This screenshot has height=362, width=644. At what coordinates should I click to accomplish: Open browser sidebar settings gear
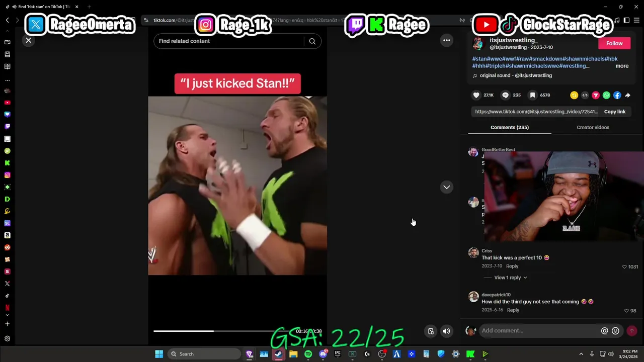pos(7,339)
